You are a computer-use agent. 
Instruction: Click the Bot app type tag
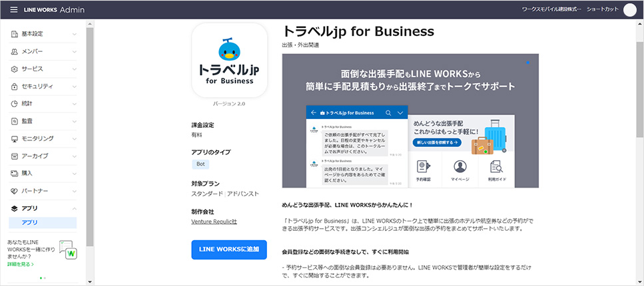click(x=200, y=164)
